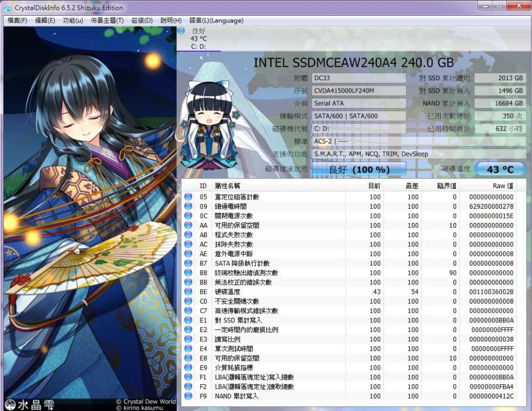Click the status orb for 硬碟溫度 row

pyautogui.click(x=189, y=292)
